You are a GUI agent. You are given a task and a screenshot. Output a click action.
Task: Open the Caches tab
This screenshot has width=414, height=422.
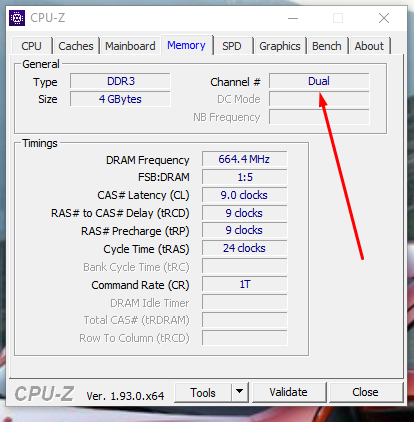(76, 46)
